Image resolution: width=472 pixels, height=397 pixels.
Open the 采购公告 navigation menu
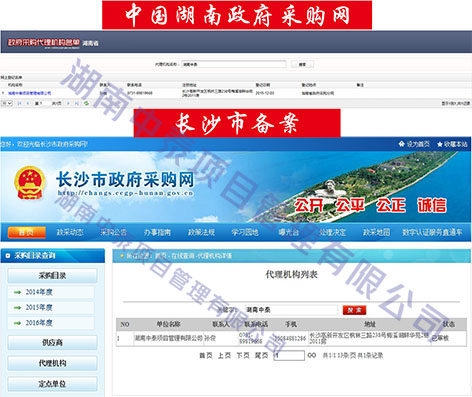tap(113, 232)
